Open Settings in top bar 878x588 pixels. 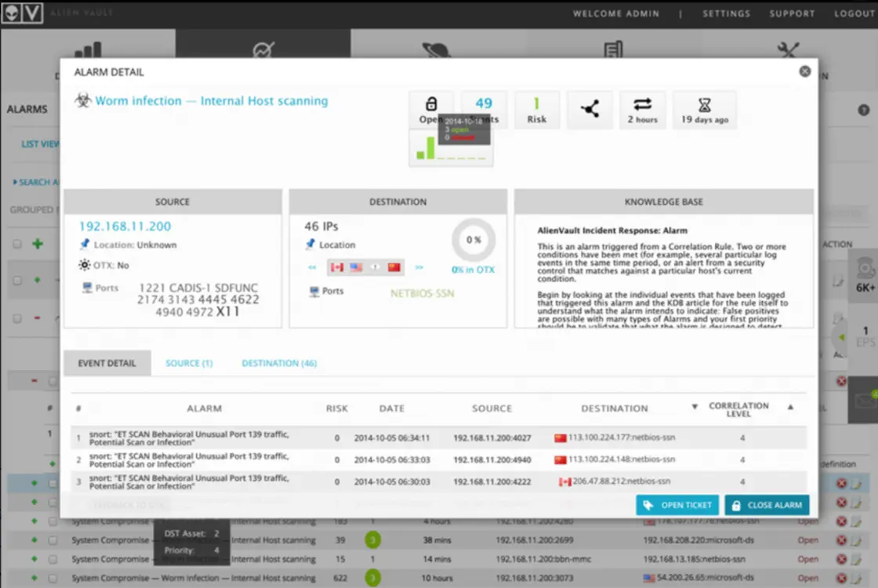point(726,13)
